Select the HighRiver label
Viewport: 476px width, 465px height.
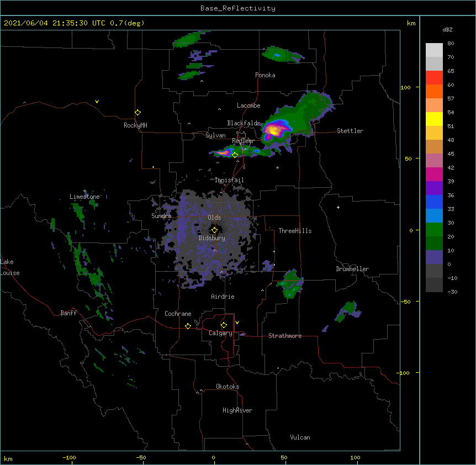click(x=237, y=410)
